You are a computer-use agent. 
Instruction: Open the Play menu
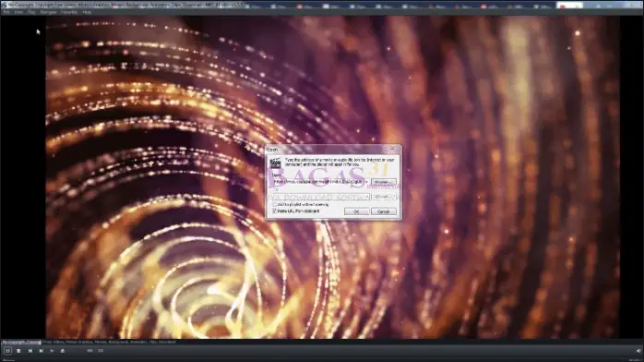(x=31, y=12)
